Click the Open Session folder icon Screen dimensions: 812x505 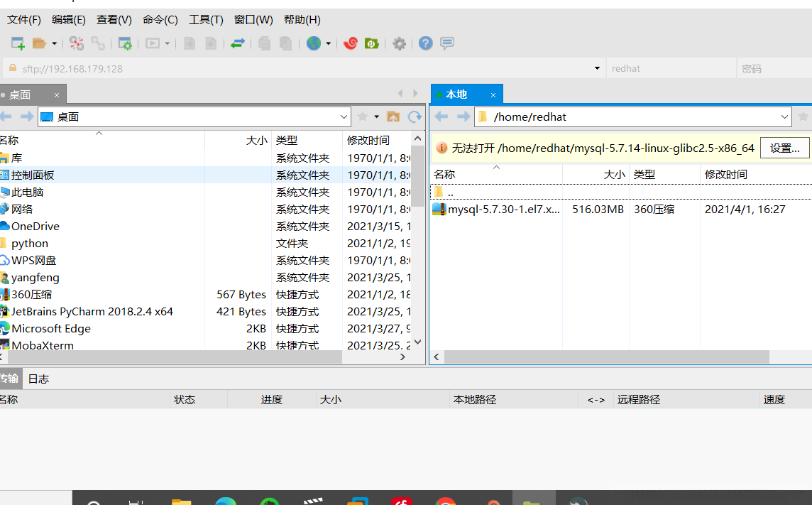click(39, 43)
